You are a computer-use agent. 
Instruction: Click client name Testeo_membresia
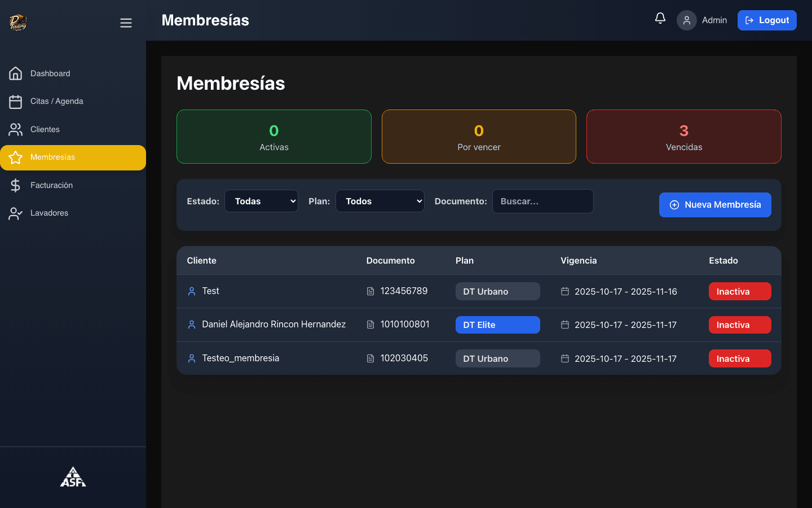[x=241, y=358]
